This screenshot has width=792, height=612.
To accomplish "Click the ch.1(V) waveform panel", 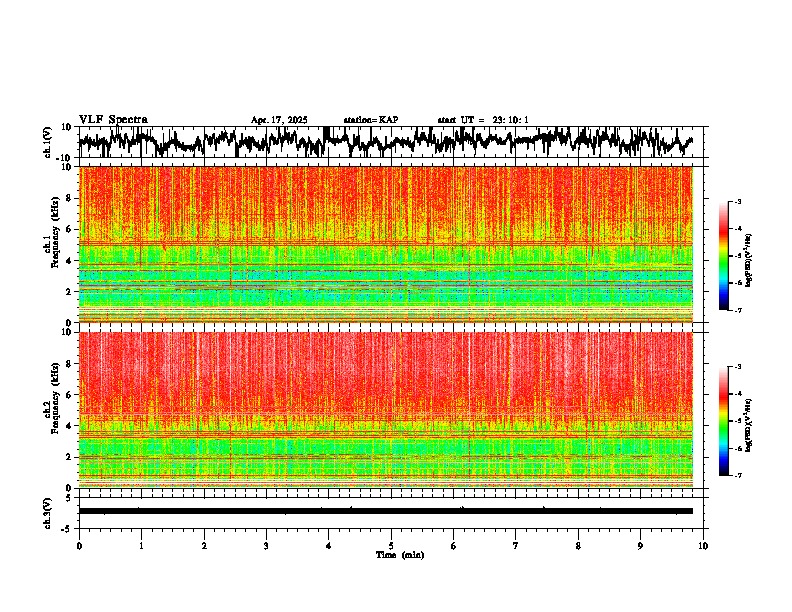I will pyautogui.click(x=391, y=141).
